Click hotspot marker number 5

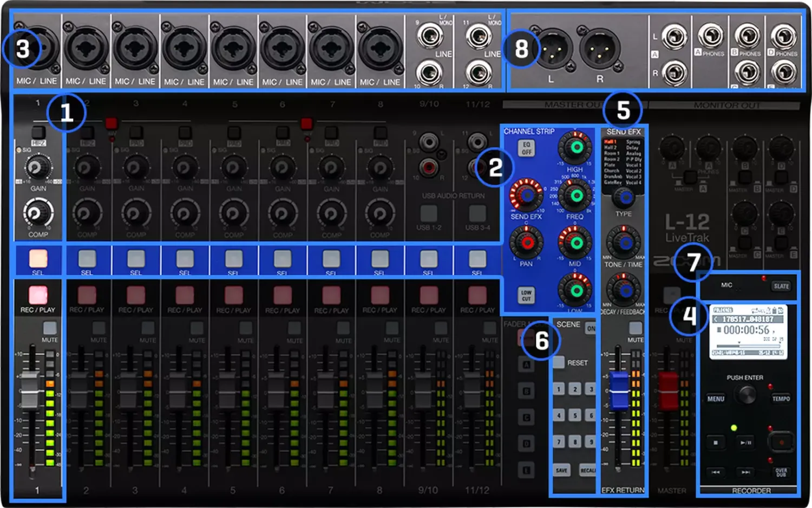[623, 110]
